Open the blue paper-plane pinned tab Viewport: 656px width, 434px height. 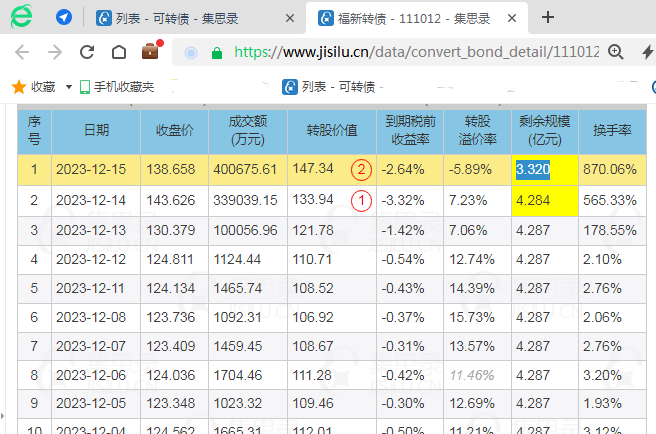tap(64, 18)
